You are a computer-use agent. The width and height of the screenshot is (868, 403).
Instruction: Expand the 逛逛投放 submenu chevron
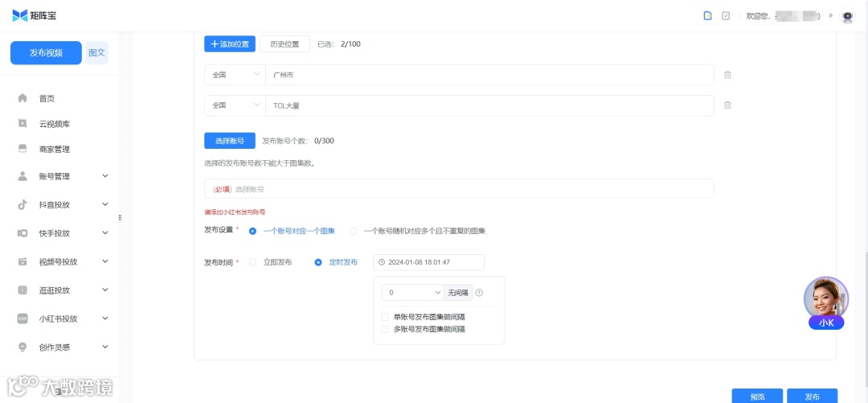pos(105,290)
